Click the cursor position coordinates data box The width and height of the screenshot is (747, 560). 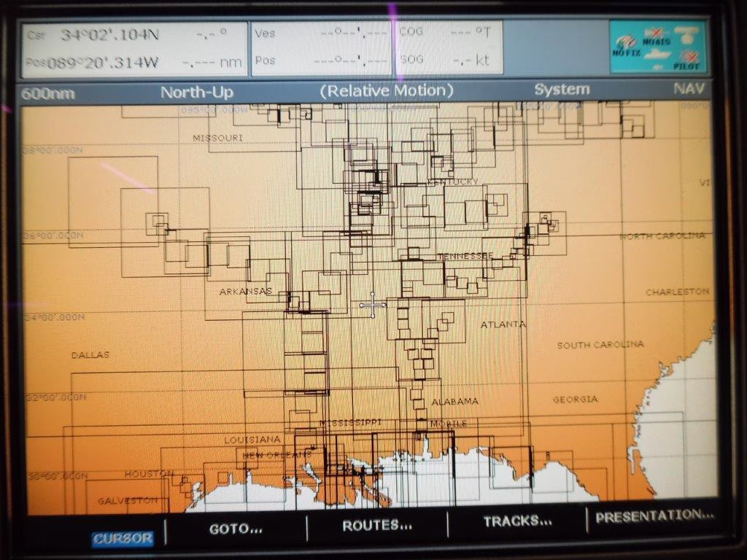click(134, 49)
